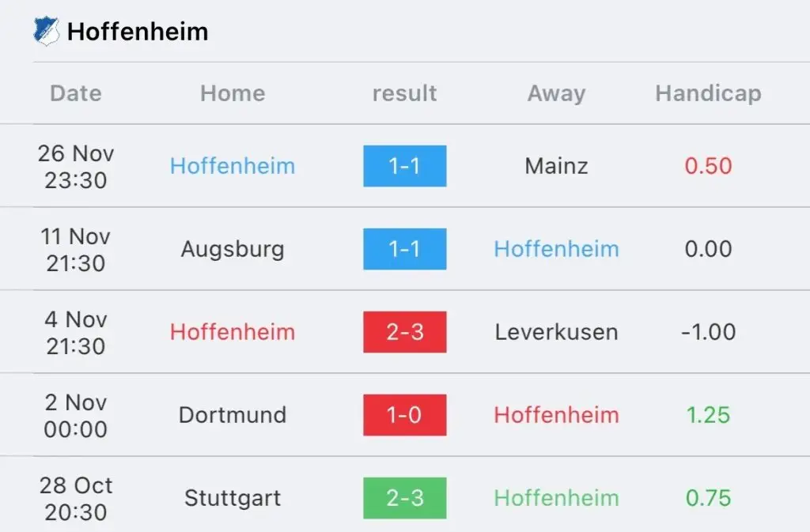The height and width of the screenshot is (532, 810).
Task: Select Leverkusen away team
Action: click(x=556, y=332)
